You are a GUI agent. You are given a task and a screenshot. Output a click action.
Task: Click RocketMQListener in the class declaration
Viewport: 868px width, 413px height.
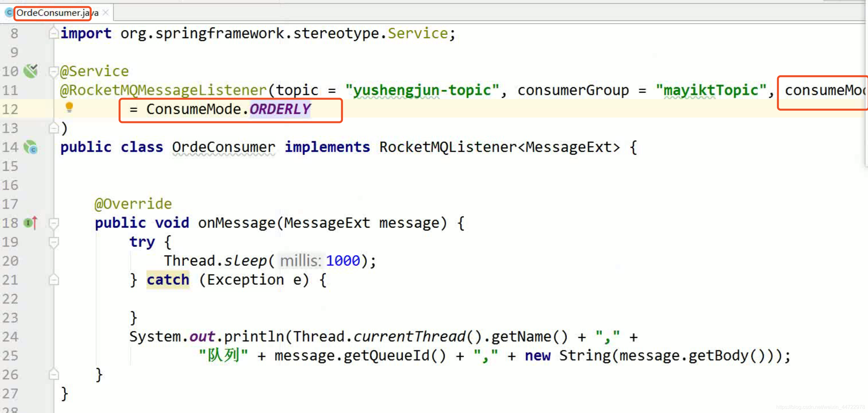(448, 147)
